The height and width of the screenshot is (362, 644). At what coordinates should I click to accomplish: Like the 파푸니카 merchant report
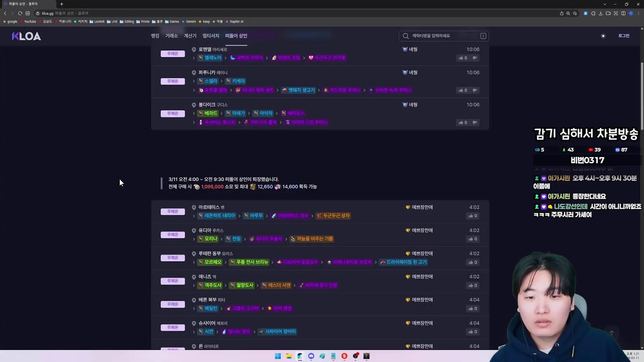[463, 90]
